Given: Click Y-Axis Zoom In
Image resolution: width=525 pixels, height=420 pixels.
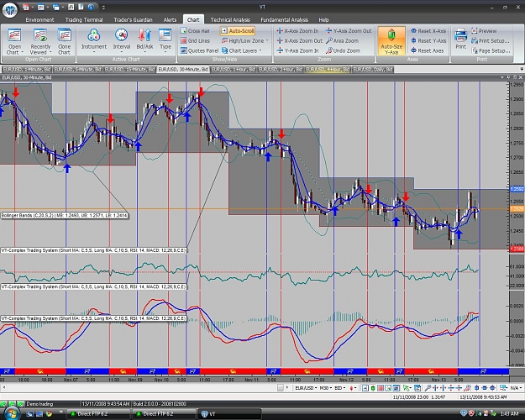Looking at the screenshot, I should tap(297, 51).
